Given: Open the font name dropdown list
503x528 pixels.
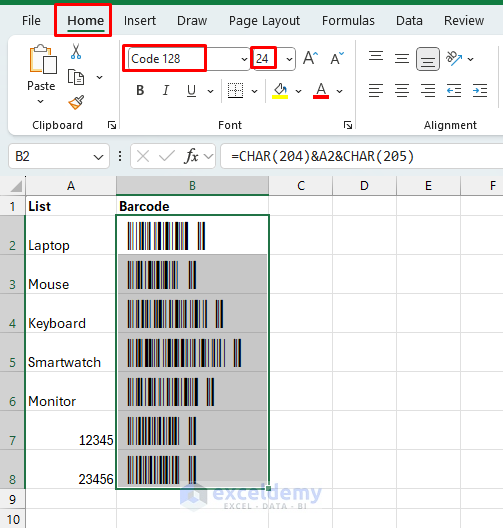Looking at the screenshot, I should pos(244,59).
